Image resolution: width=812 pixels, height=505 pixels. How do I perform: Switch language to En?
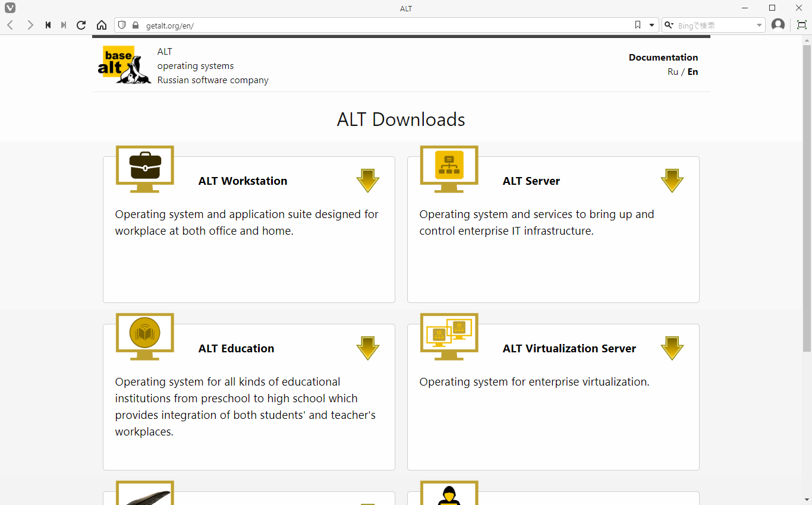click(x=693, y=72)
